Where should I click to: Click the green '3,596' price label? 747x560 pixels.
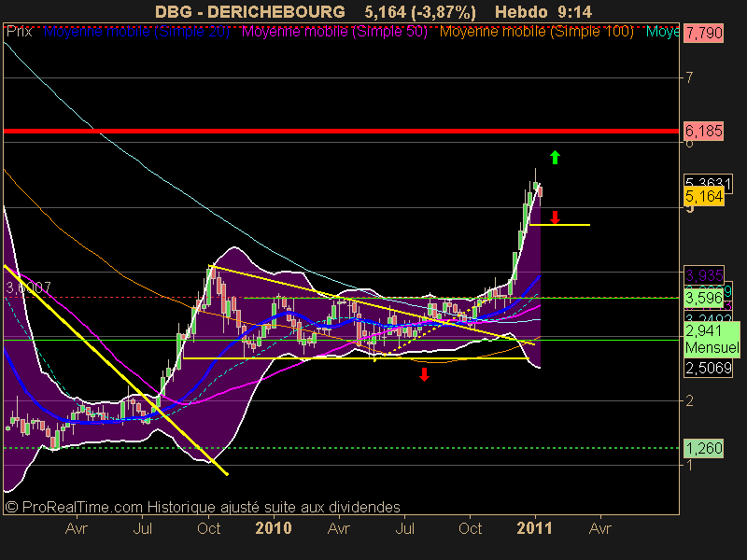[x=704, y=298]
